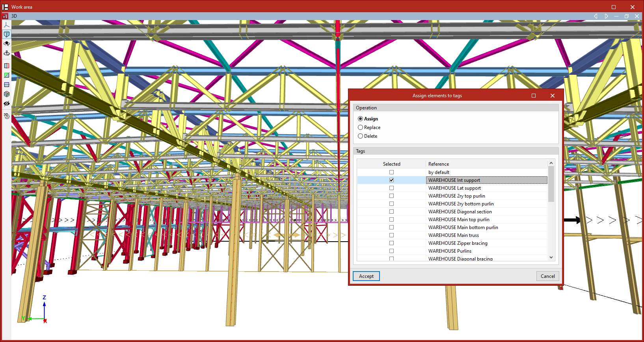The height and width of the screenshot is (342, 644).
Task: Choose the Delete operation radio button
Action: (360, 136)
